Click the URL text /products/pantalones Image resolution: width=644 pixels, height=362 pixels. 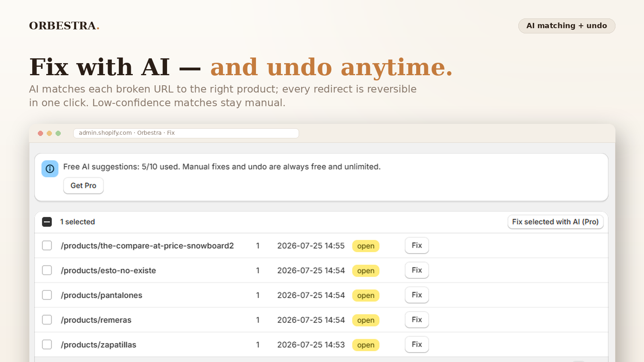(101, 295)
